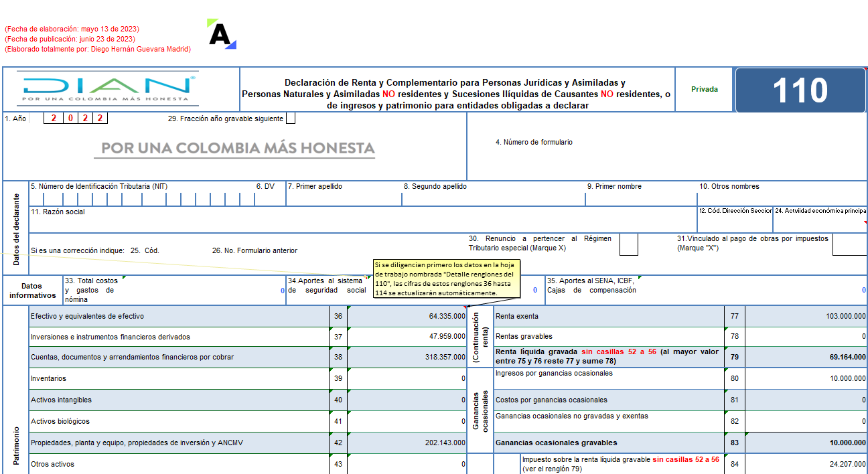
Task: Mark the Vinculado obras por impuestos box
Action: pos(850,244)
